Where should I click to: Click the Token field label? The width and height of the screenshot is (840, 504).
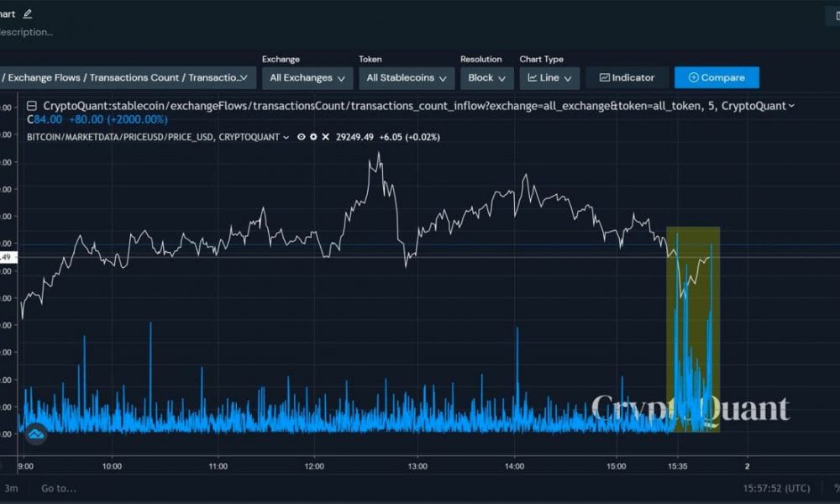pos(370,59)
